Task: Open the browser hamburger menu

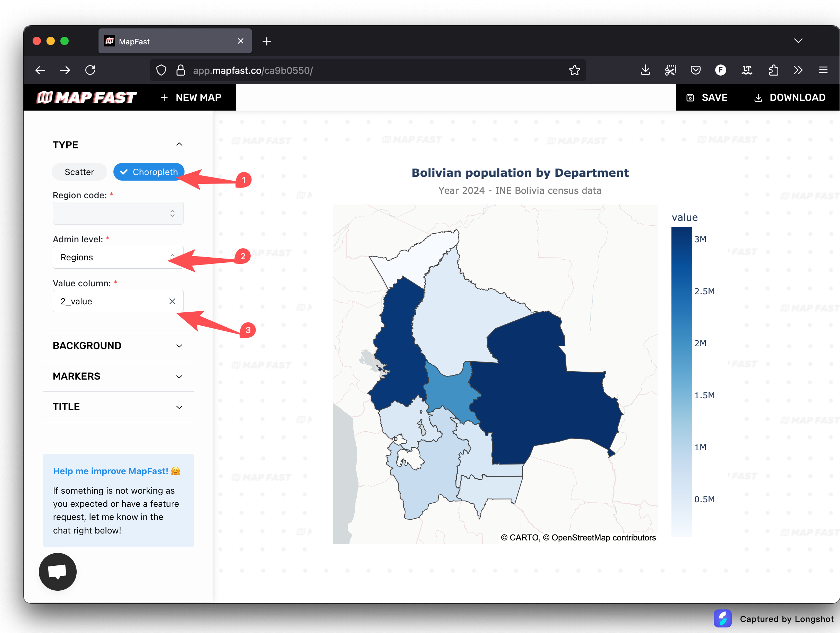Action: point(823,70)
